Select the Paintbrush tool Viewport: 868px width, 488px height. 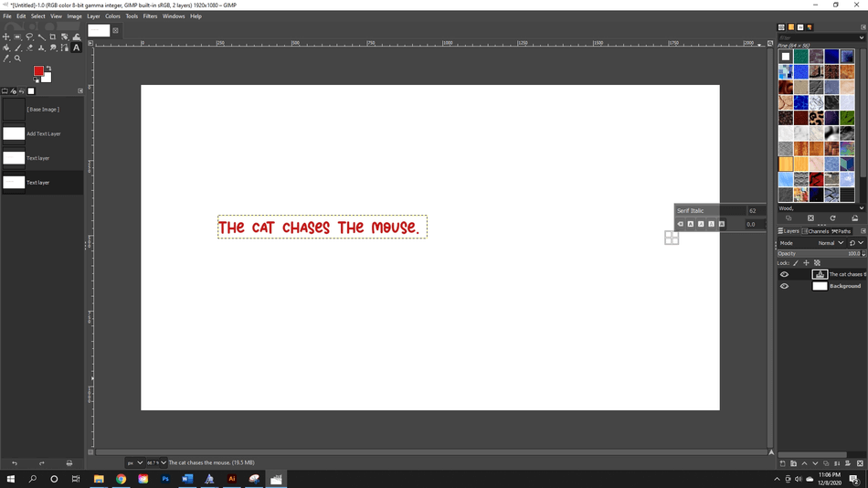point(17,48)
